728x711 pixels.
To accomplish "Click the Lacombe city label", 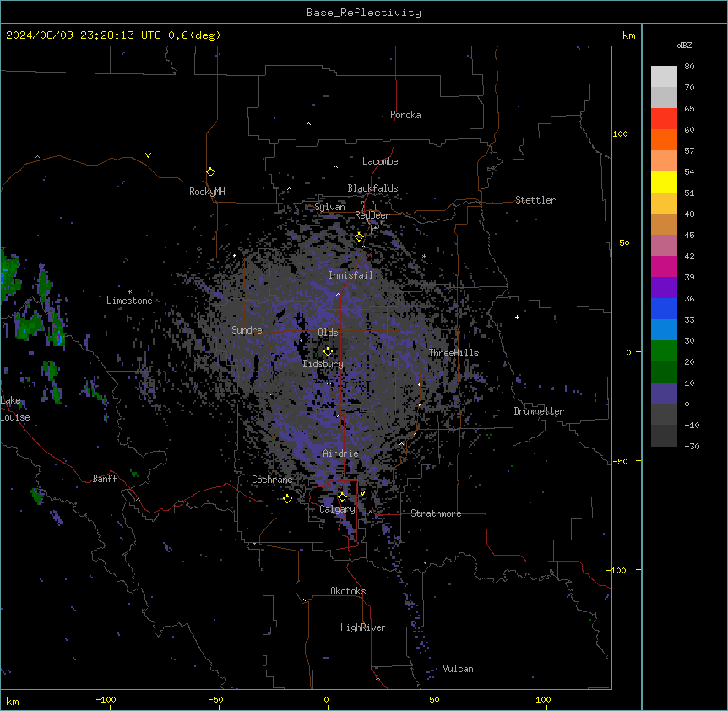I will (380, 161).
